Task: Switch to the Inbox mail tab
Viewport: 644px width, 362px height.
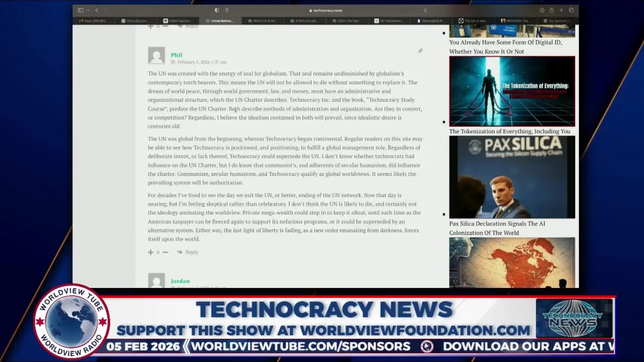Action: [94, 21]
